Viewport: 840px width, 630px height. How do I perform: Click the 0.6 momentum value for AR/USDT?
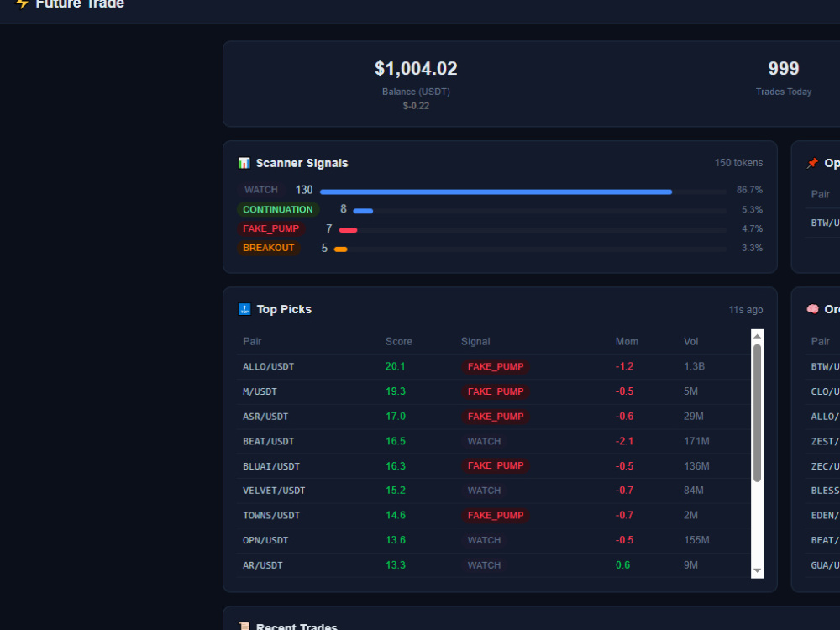coord(622,565)
